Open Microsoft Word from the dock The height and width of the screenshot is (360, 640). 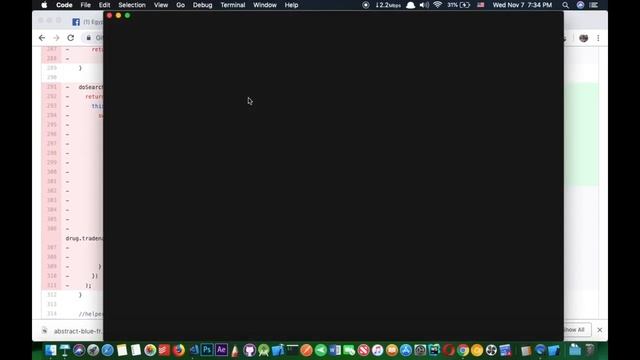[x=335, y=350]
